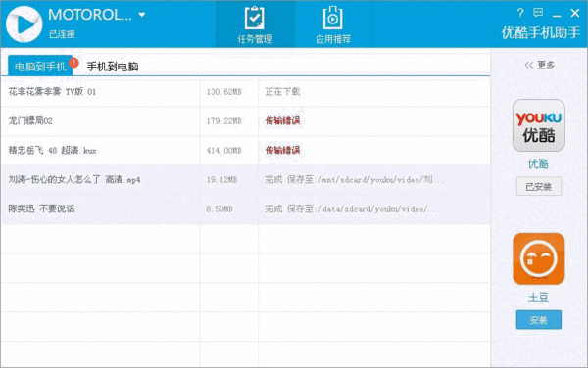The width and height of the screenshot is (588, 368).
Task: Click the /data/sdcard/youku/video save path
Action: click(x=378, y=209)
